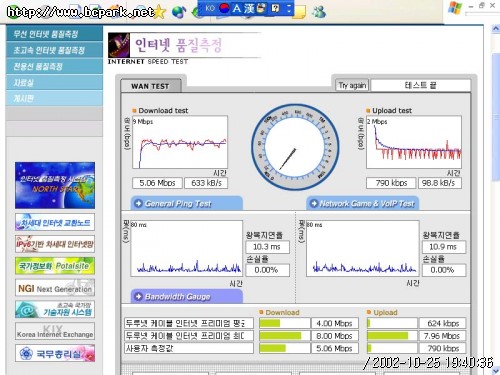The image size is (500, 375).
Task: Click the circular speed gauge dial
Action: (x=295, y=147)
